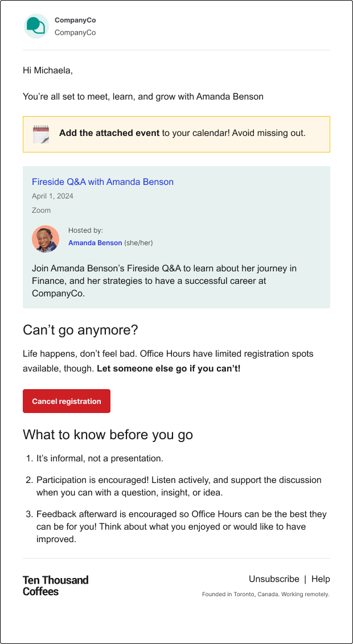Click the Unsubscribe link in footer
Image resolution: width=353 pixels, height=644 pixels.
pos(274,579)
